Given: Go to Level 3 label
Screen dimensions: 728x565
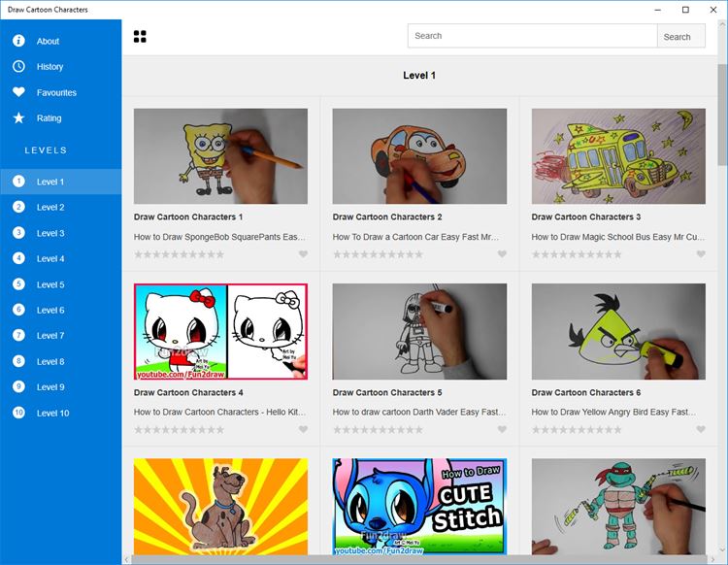Looking at the screenshot, I should 50,233.
